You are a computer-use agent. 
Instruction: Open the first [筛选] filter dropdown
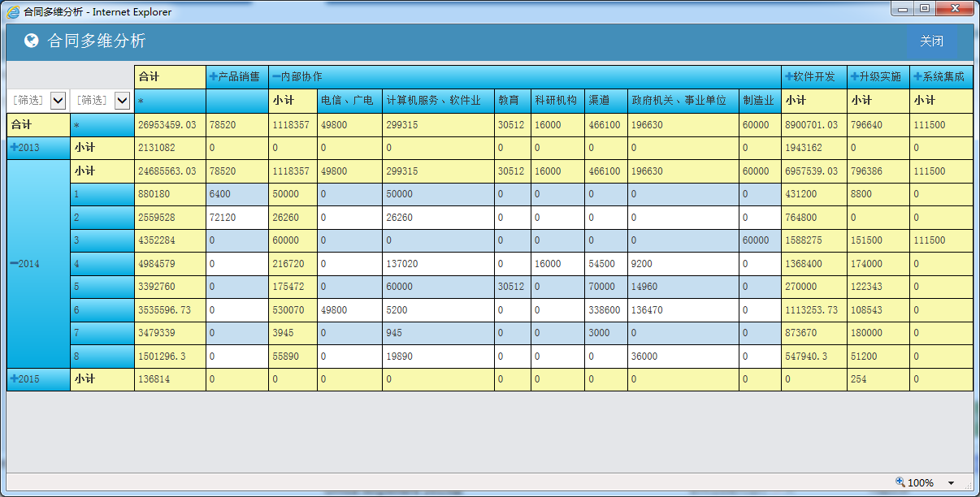(x=58, y=101)
